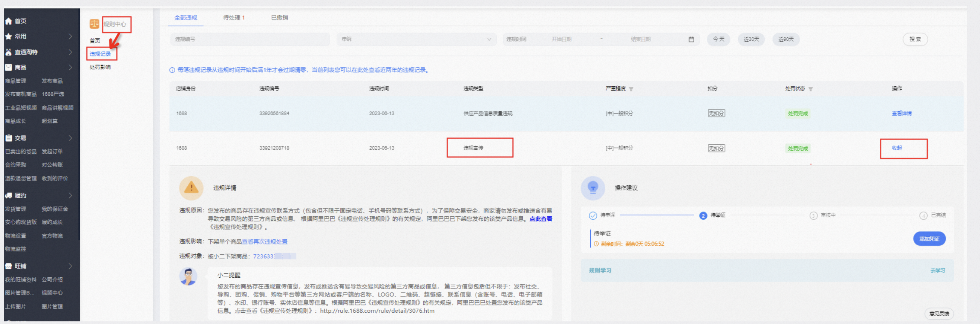This screenshot has width=980, height=324.
Task: Open 已卖出的货品 in the sidebar
Action: (x=21, y=152)
